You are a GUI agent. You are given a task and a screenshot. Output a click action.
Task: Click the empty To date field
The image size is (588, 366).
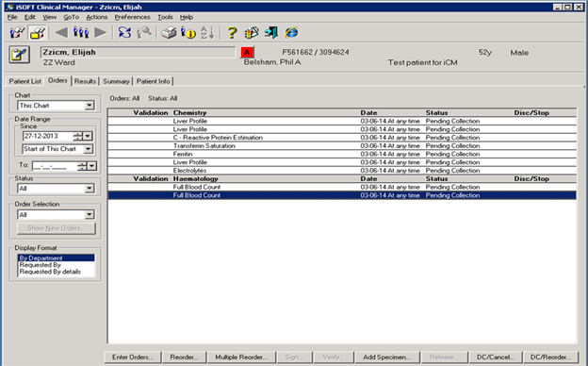(55, 165)
